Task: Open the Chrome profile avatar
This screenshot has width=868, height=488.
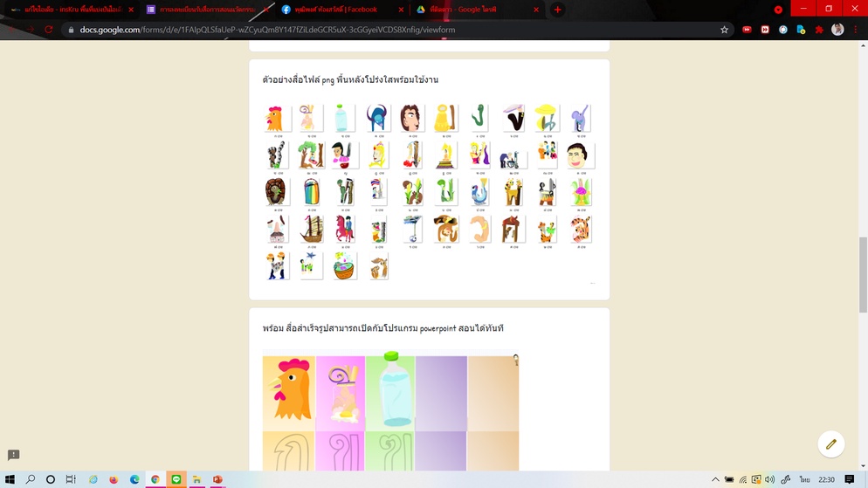Action: tap(838, 30)
